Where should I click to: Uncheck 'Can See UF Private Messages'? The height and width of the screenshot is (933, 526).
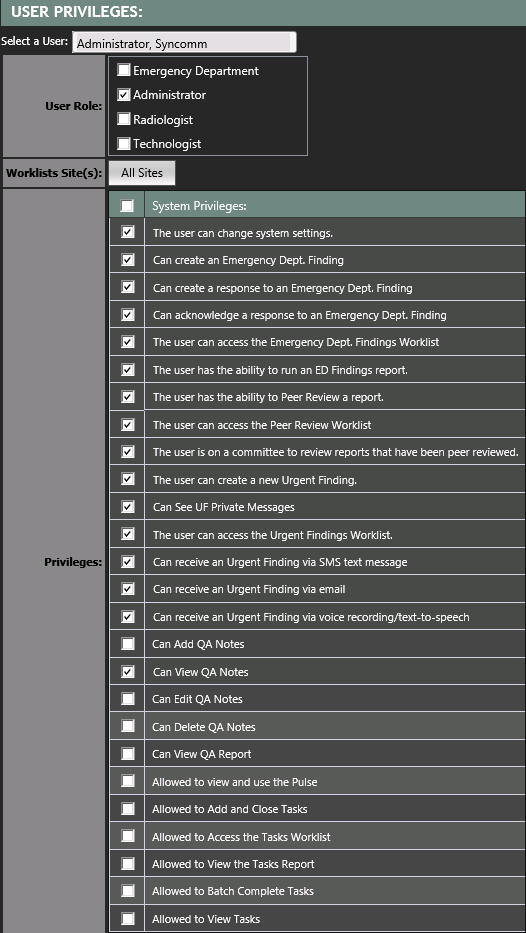[127, 506]
